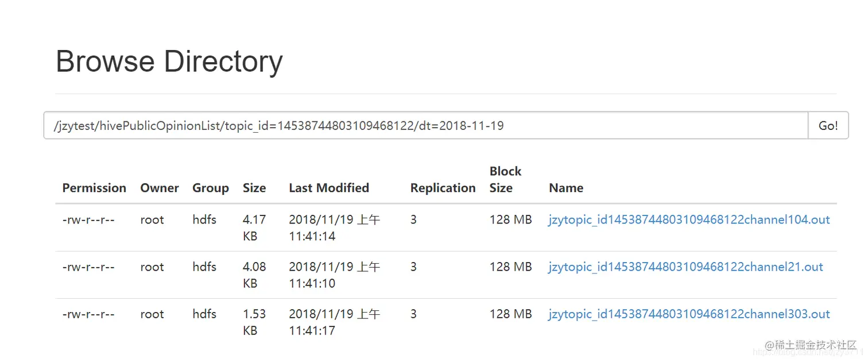Click the Go! button

828,126
